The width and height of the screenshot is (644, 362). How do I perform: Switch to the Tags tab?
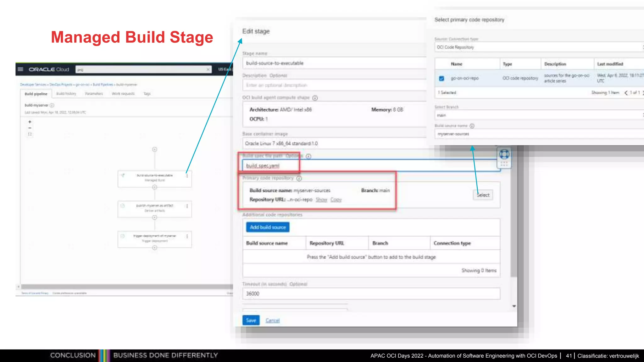coord(147,94)
